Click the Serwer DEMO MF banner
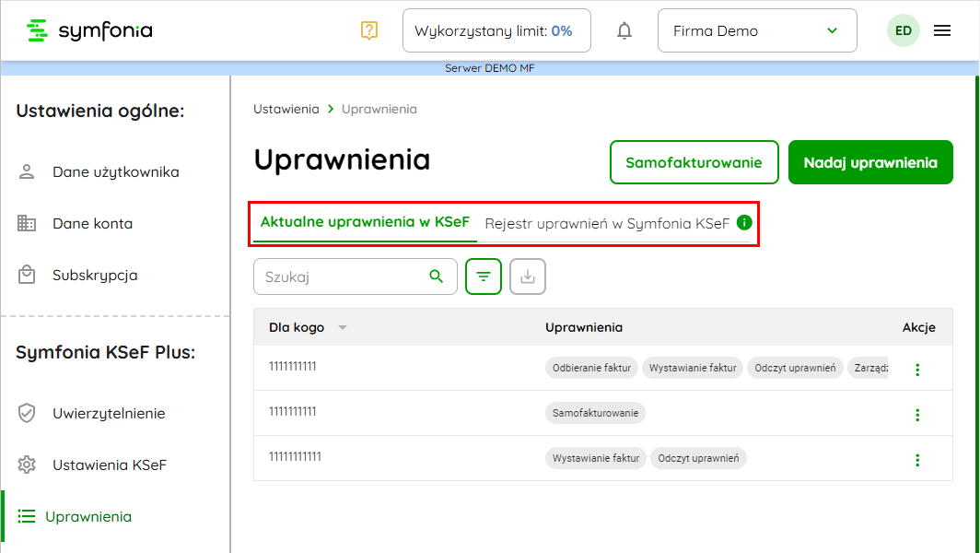The width and height of the screenshot is (980, 553). click(489, 67)
